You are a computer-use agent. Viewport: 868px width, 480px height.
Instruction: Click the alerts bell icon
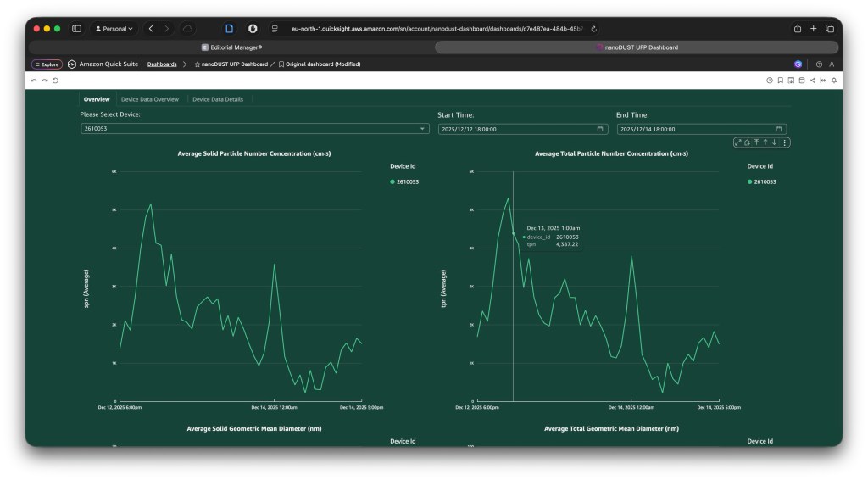[833, 80]
